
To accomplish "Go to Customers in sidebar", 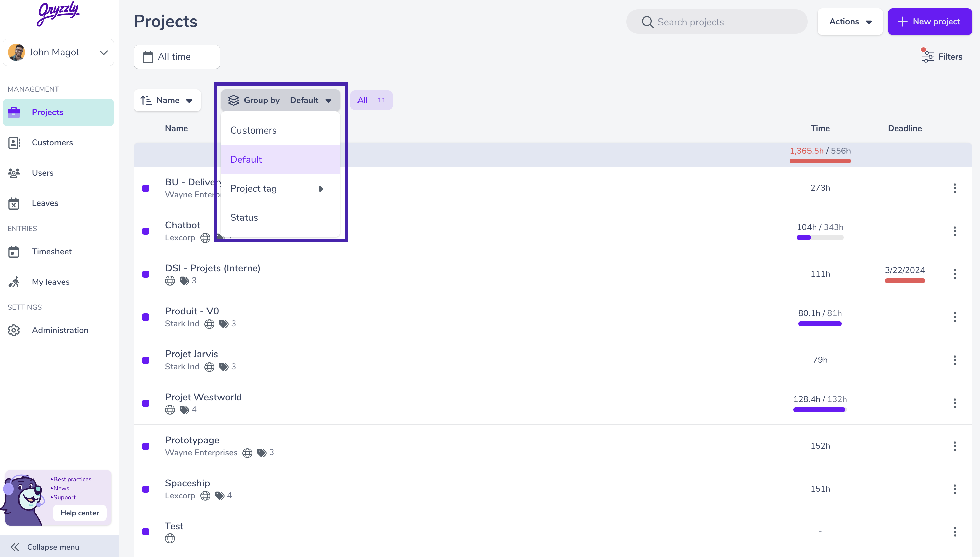I will point(58,143).
